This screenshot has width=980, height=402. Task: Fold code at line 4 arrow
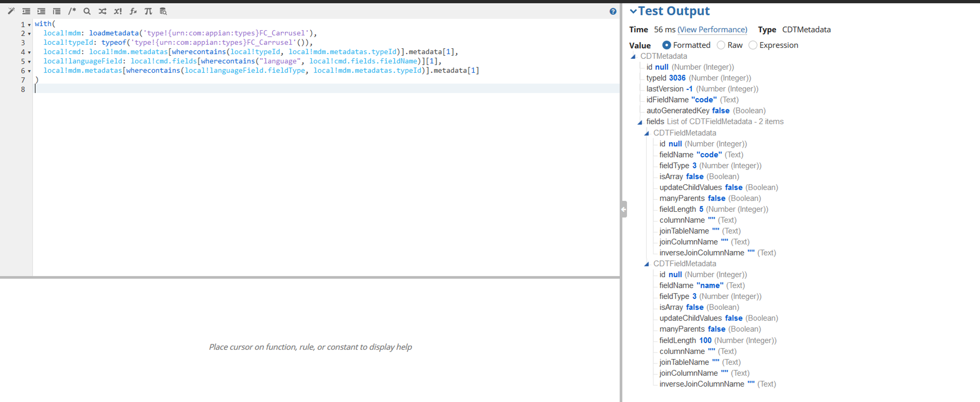[x=29, y=53]
